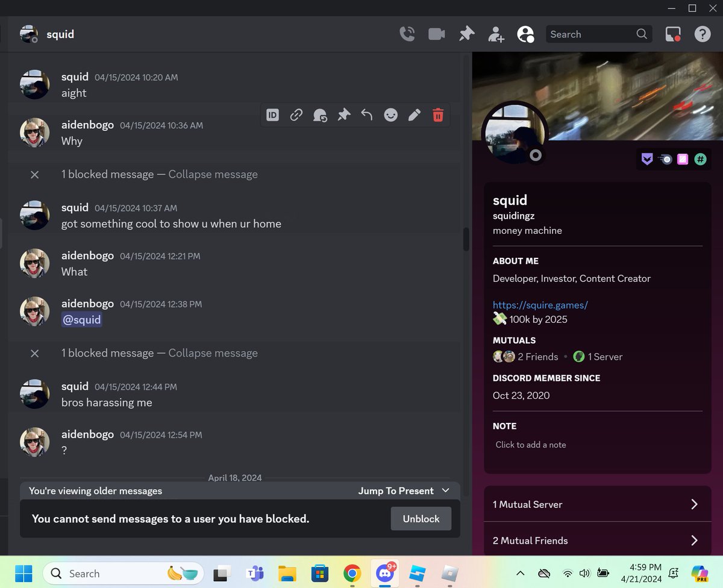Unblock the user squid
The image size is (723, 588).
click(421, 519)
